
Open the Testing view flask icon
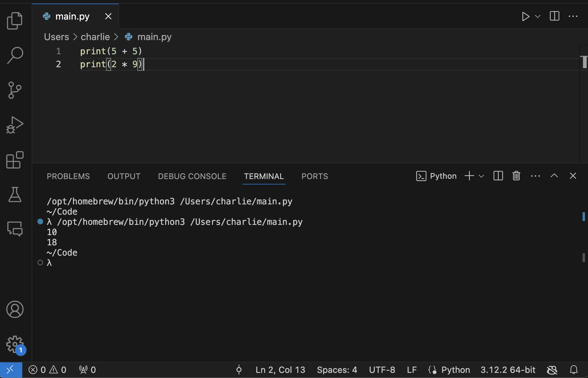coord(14,195)
